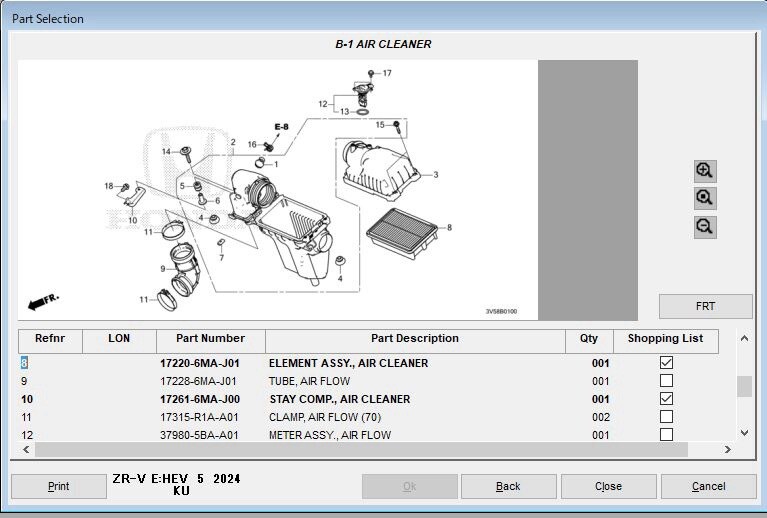767x518 pixels.
Task: Select part number 17228-6MA-J01
Action: [x=198, y=381]
